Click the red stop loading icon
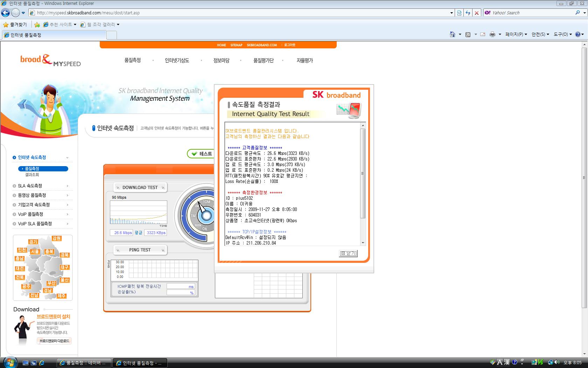 pos(476,13)
